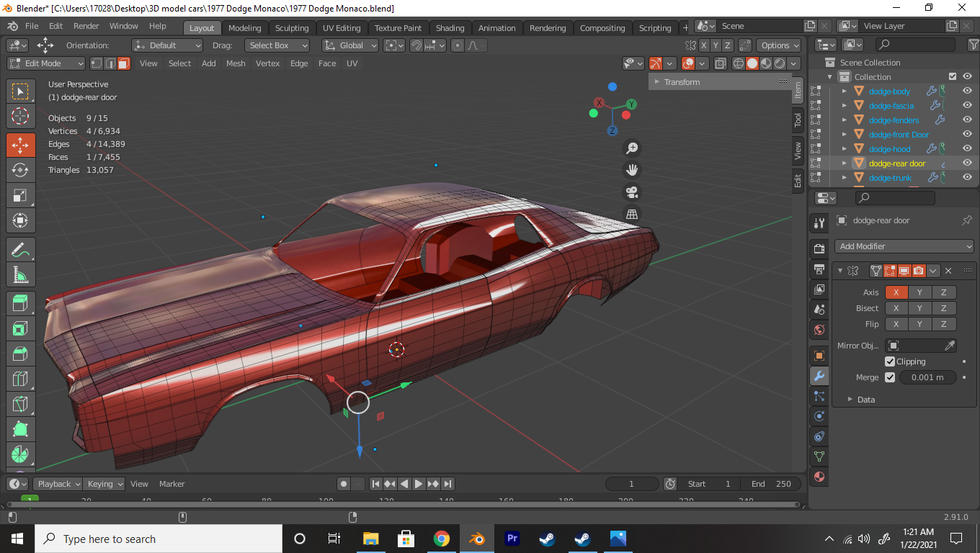
Task: Open Material properties tab icon
Action: (819, 477)
